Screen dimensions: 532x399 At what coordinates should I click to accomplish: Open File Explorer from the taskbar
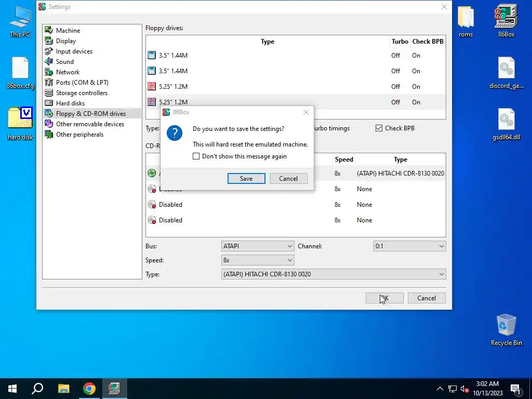pos(63,389)
